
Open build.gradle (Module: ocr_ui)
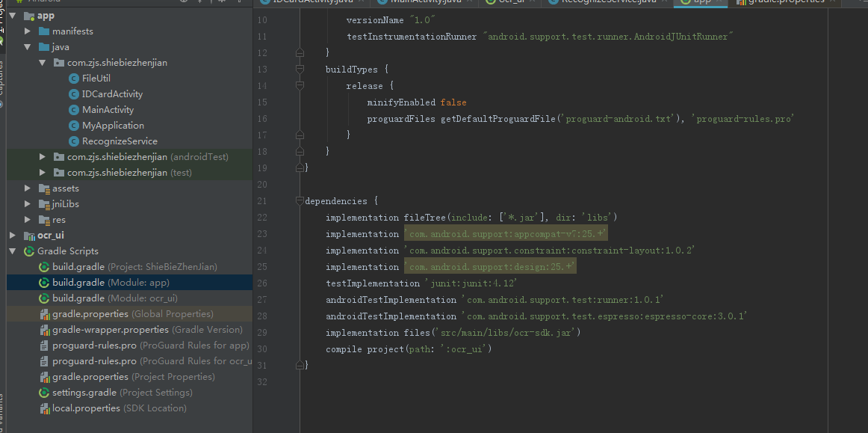click(114, 298)
